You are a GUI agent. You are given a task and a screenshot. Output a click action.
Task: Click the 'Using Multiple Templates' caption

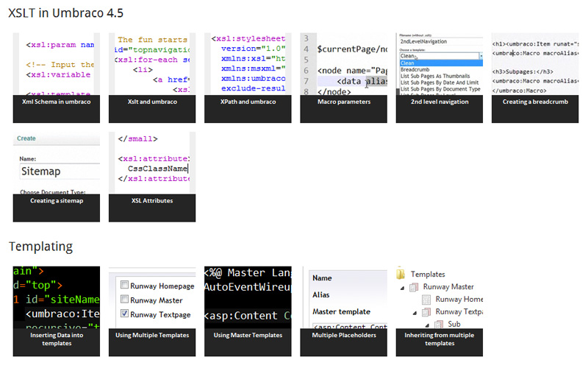(152, 336)
